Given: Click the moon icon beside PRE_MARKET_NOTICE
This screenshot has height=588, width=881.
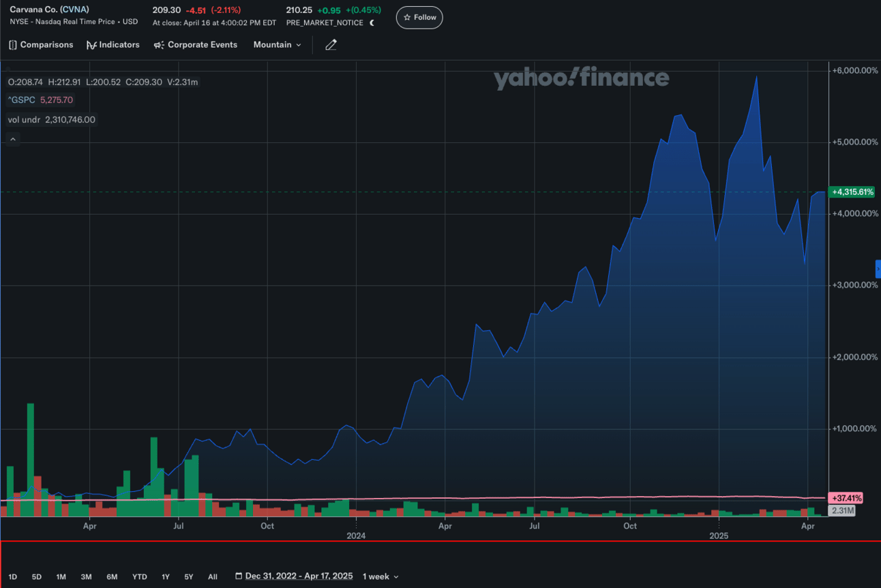Looking at the screenshot, I should tap(372, 22).
